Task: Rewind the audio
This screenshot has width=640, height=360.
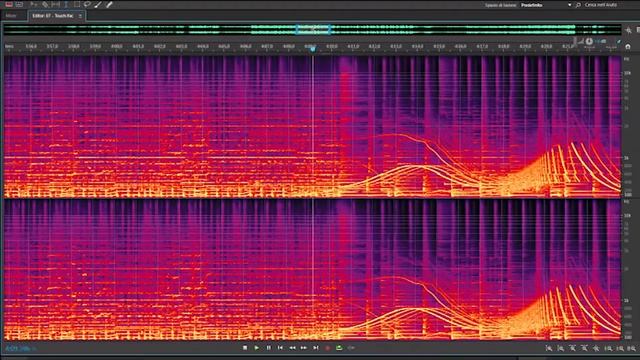Action: coord(292,348)
